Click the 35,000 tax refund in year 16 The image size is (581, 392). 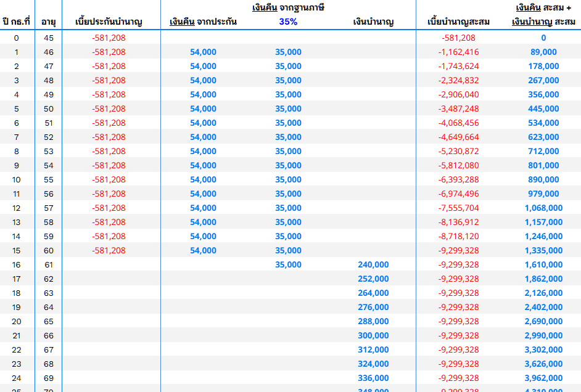click(x=288, y=264)
